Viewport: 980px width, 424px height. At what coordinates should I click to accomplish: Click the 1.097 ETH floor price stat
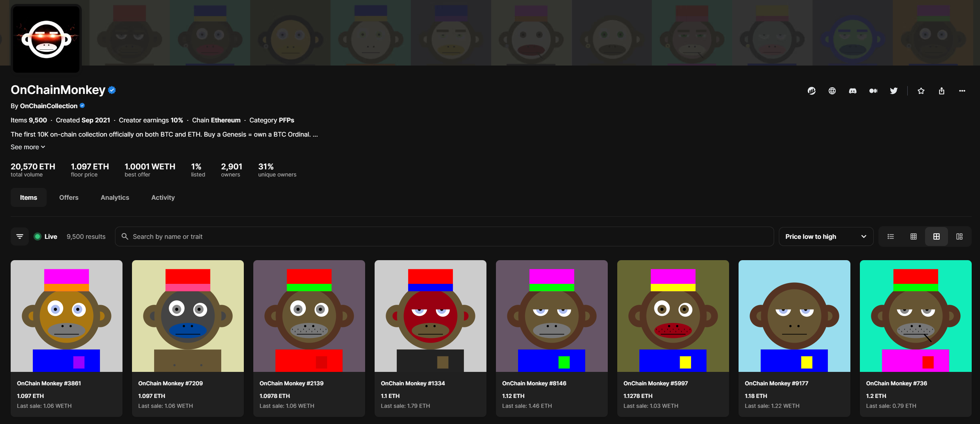click(x=90, y=170)
